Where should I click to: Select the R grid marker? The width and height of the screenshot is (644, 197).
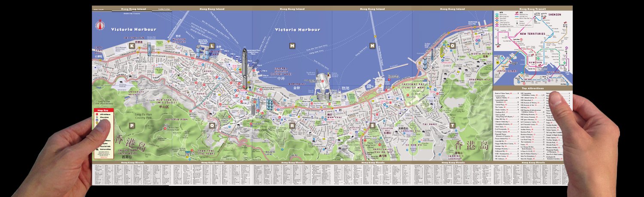point(292,125)
